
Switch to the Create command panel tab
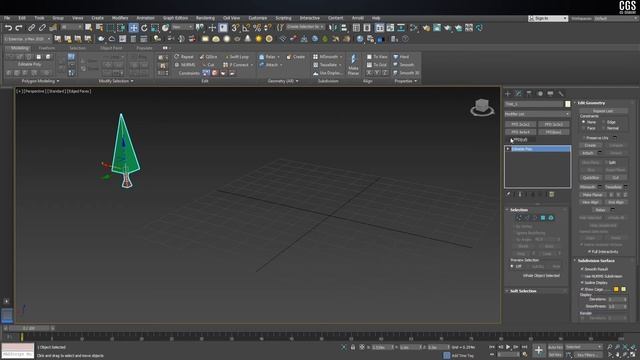[508, 93]
